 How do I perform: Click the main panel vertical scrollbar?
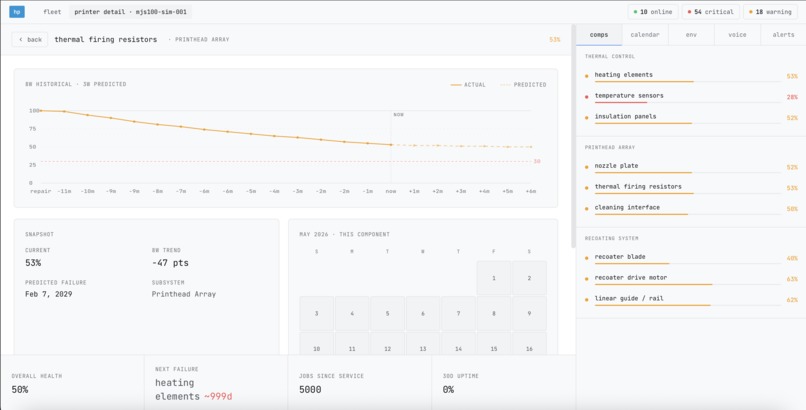(x=574, y=136)
